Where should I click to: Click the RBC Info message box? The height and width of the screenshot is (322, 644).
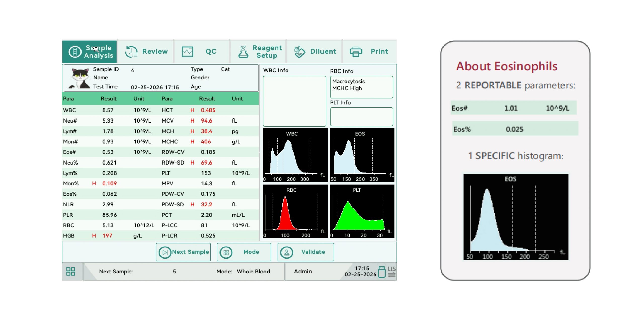[361, 87]
